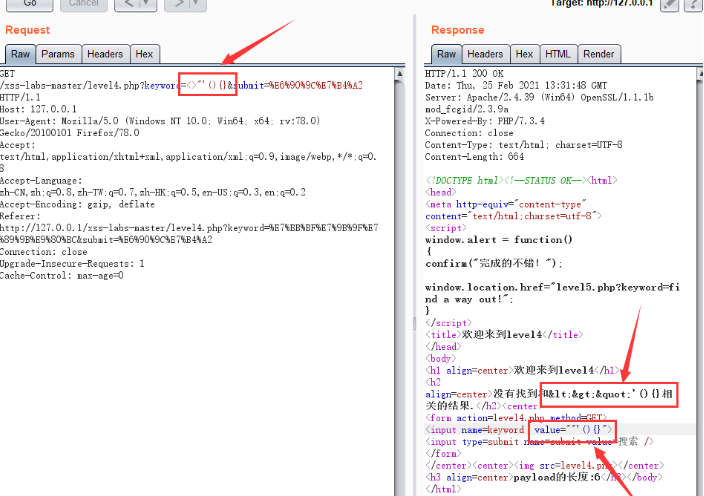Click the request pane scroll-up arrow
Viewport: 704px width, 496px height.
pos(400,74)
